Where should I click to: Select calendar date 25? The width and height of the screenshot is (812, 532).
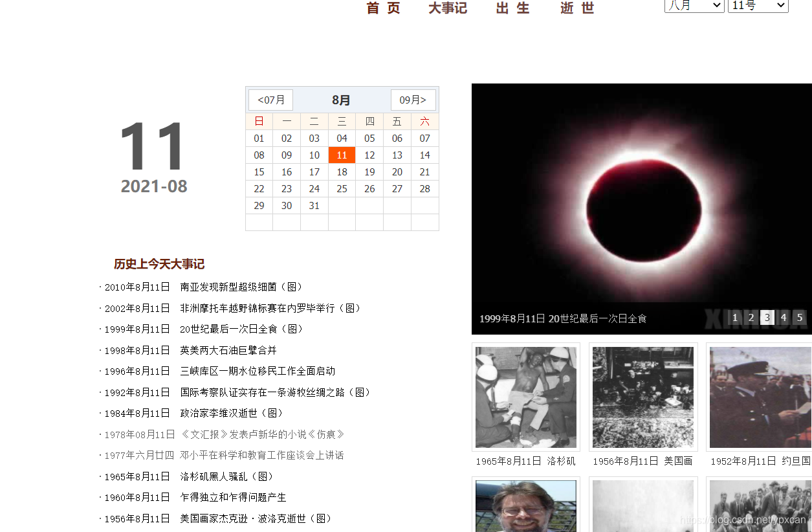[x=342, y=188]
